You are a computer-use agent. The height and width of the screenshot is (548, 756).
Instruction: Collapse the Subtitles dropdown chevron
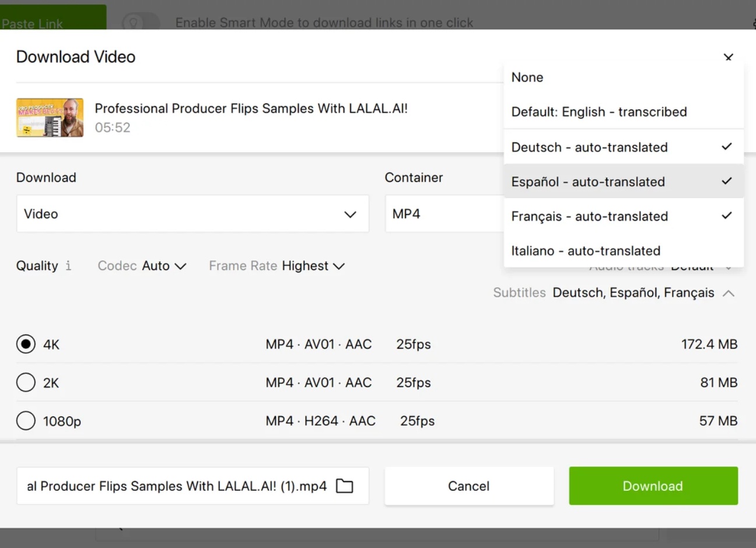click(728, 293)
